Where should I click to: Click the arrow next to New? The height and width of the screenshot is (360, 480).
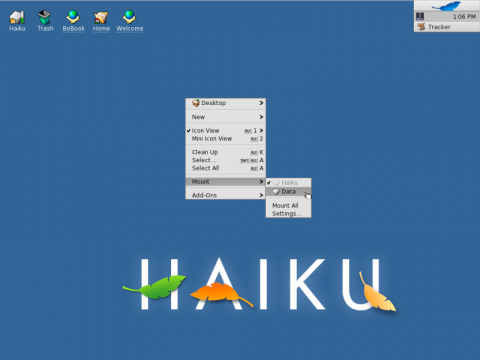(261, 117)
